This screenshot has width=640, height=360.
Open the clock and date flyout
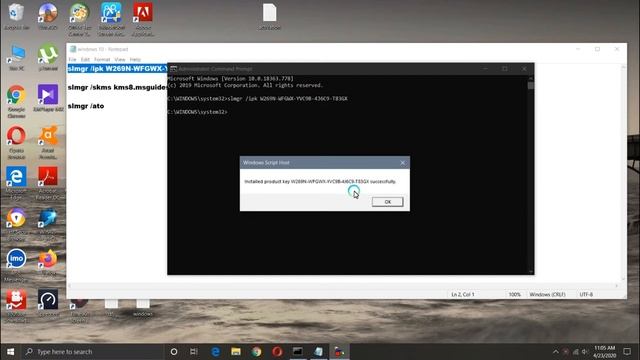604,351
